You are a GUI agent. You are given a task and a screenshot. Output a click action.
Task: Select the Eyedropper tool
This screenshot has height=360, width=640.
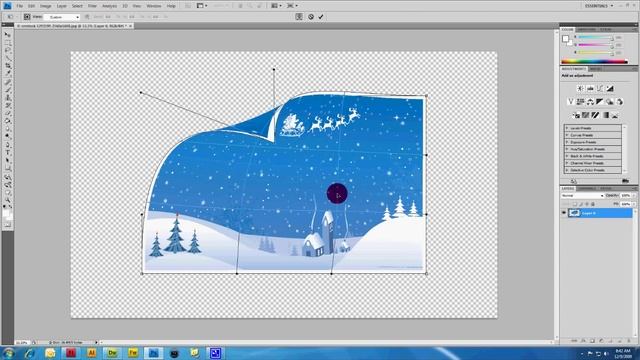click(x=7, y=73)
